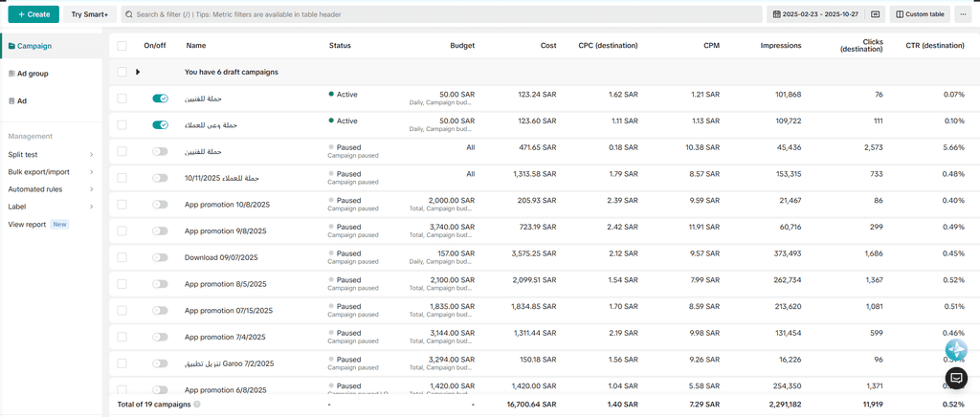
Task: Expand the Automated rules submenu
Action: [x=91, y=189]
